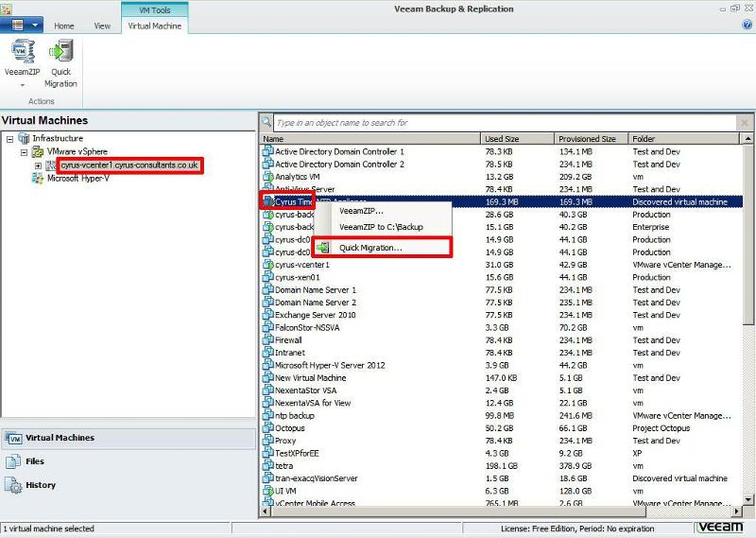The height and width of the screenshot is (538, 756).
Task: Choose VeeamZIP to C:\Backup menu entry
Action: (x=381, y=227)
